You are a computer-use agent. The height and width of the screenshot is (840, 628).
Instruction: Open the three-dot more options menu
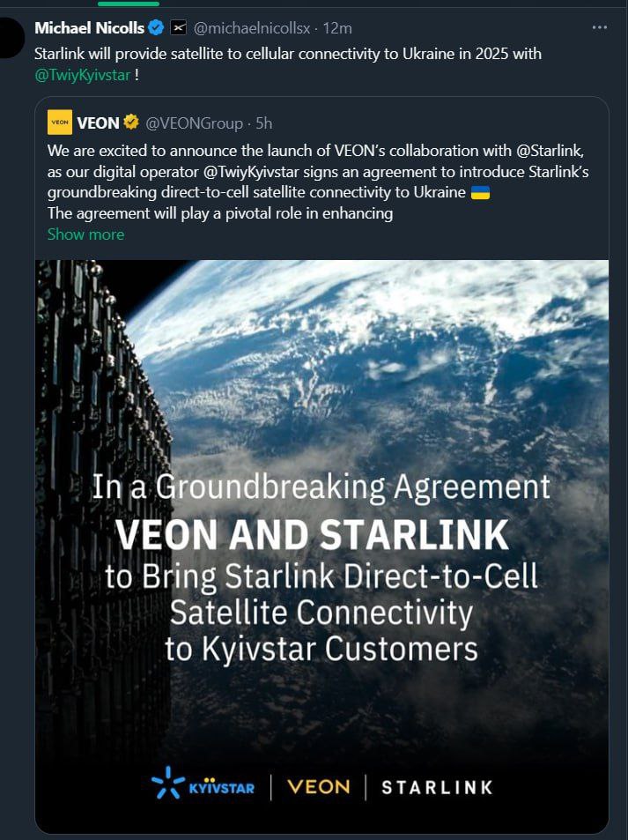tap(600, 27)
